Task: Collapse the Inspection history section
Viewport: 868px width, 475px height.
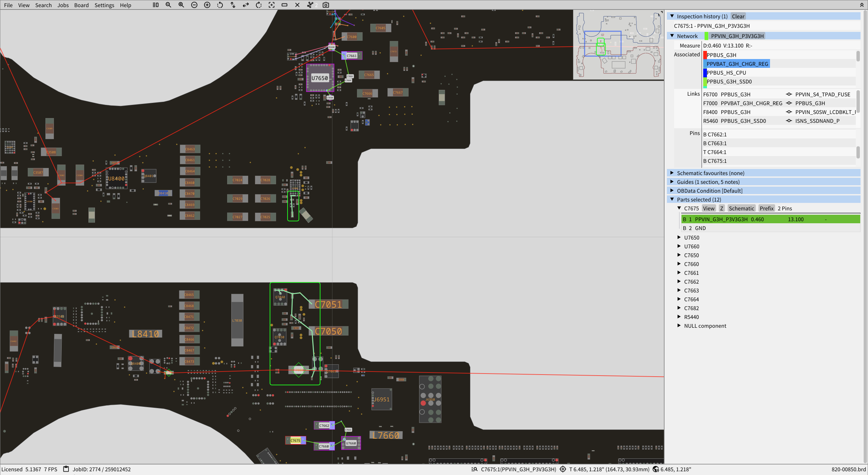Action: click(672, 16)
